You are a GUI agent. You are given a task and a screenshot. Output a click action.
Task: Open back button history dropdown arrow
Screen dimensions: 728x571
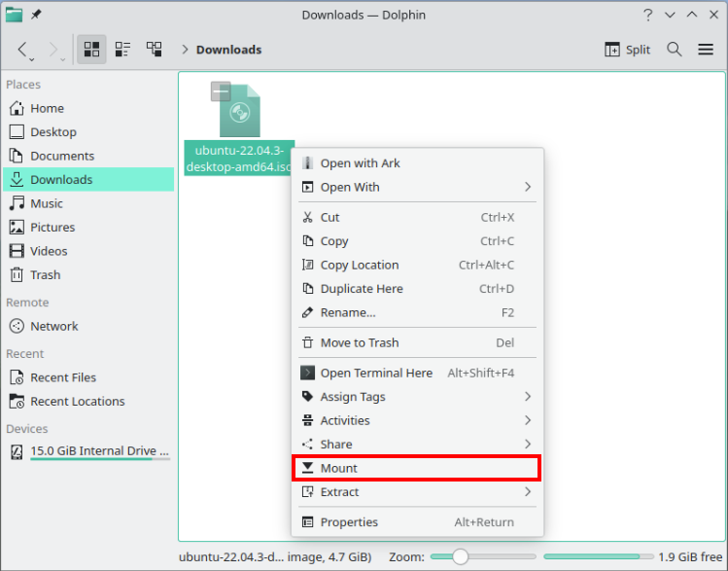32,59
